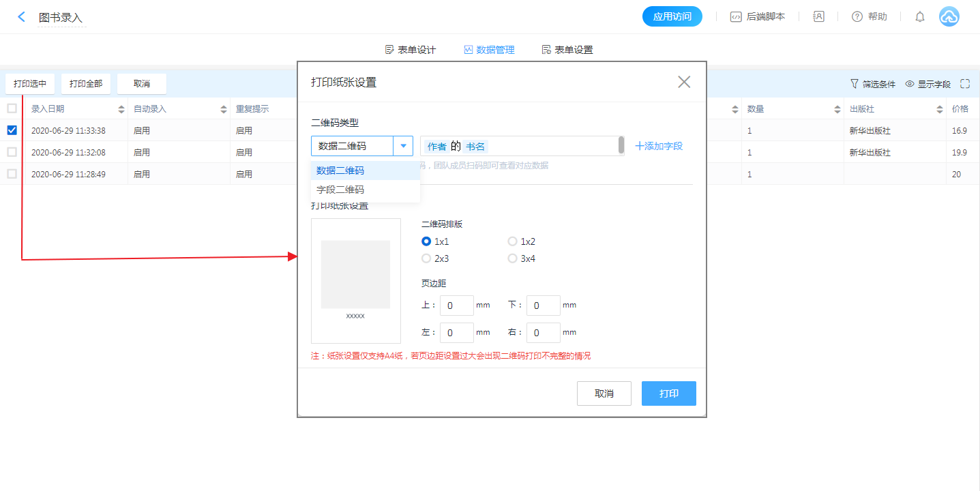Check the 11:28:49 row checkbox

12,174
